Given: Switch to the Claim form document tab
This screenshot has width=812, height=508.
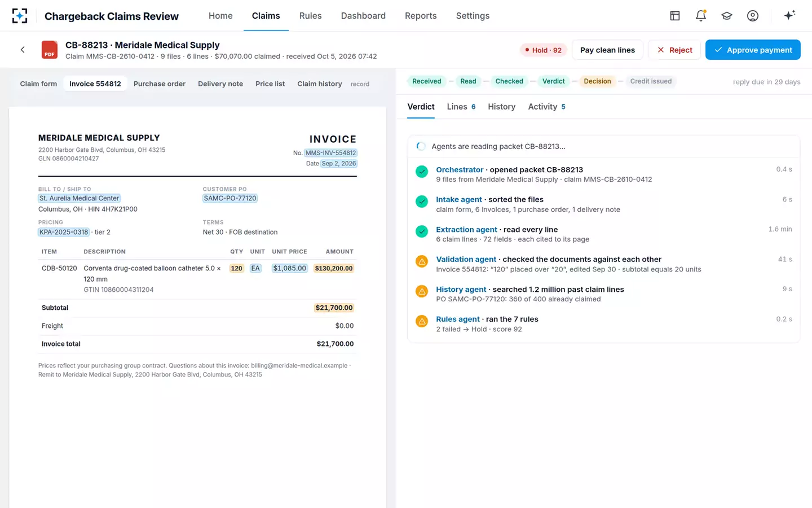Looking at the screenshot, I should coord(38,84).
